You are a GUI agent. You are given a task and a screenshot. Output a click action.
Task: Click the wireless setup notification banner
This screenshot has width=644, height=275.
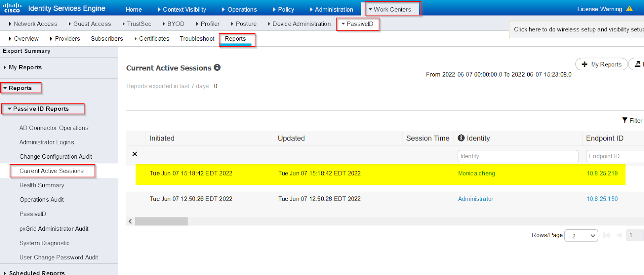pos(576,29)
